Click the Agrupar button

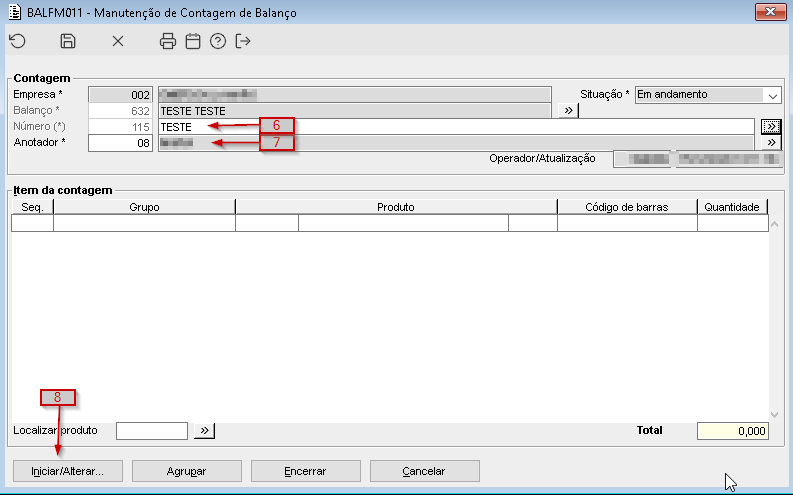click(187, 471)
